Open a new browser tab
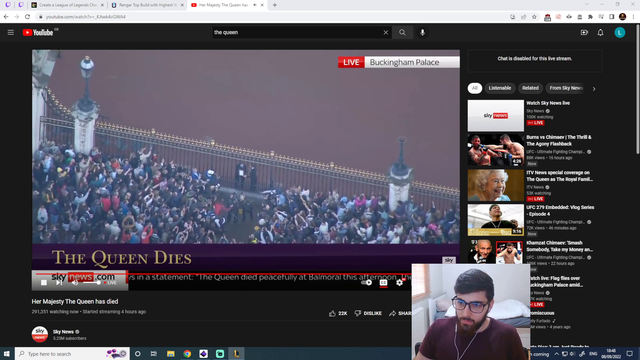 click(x=275, y=5)
